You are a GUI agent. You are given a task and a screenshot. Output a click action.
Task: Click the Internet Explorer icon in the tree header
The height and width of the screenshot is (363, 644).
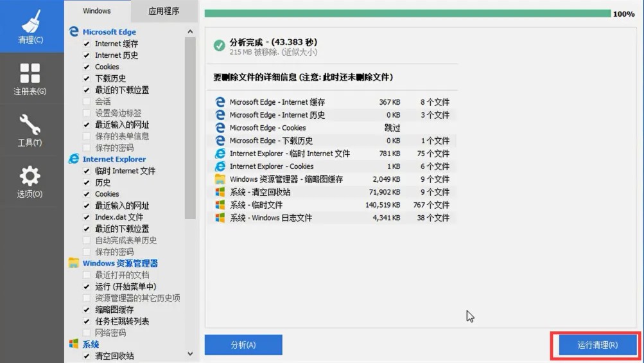pyautogui.click(x=74, y=159)
